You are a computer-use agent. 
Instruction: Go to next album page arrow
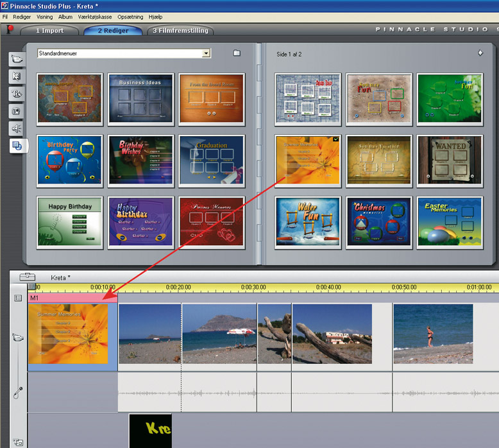click(480, 53)
